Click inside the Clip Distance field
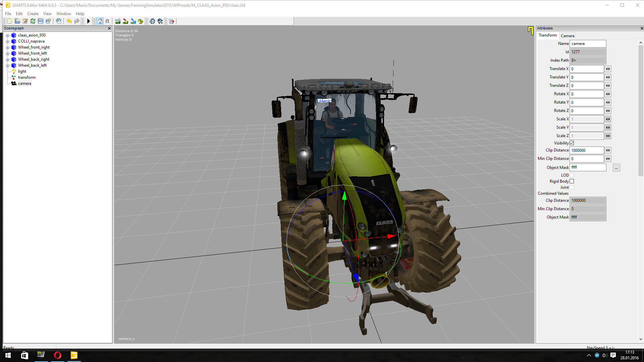This screenshot has height=362, width=644. point(587,150)
